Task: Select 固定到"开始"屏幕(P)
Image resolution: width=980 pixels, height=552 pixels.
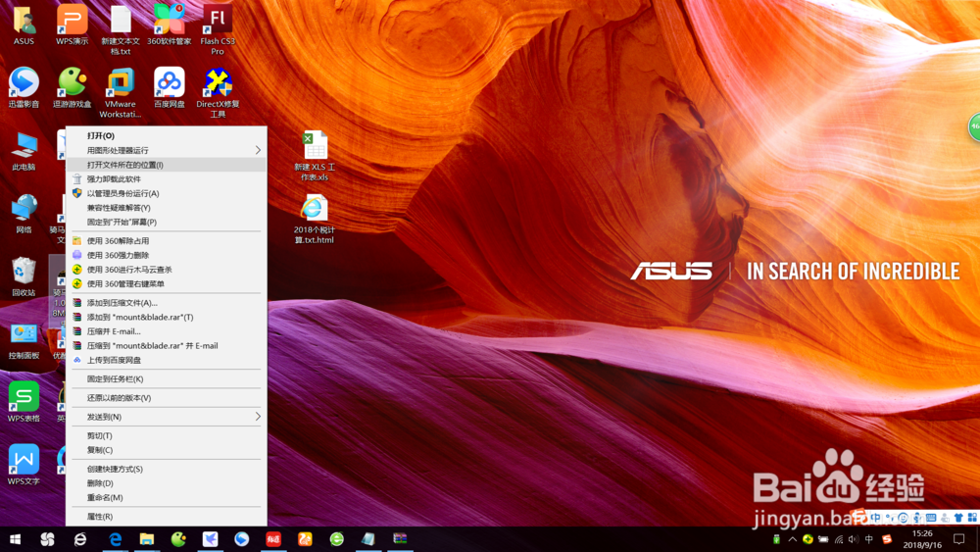Action: coord(167,222)
